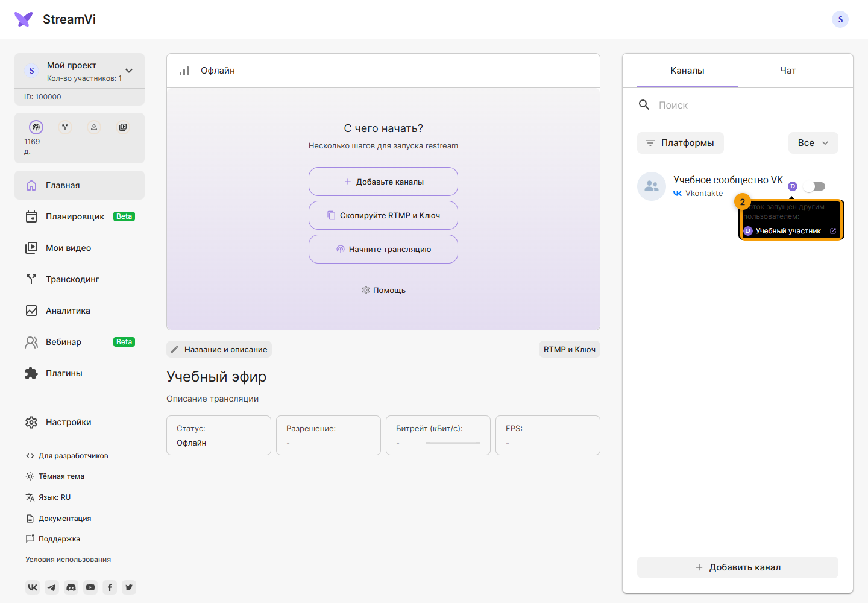Viewport: 868px width, 603px height.
Task: Click the VK community channel avatar
Action: [x=652, y=186]
